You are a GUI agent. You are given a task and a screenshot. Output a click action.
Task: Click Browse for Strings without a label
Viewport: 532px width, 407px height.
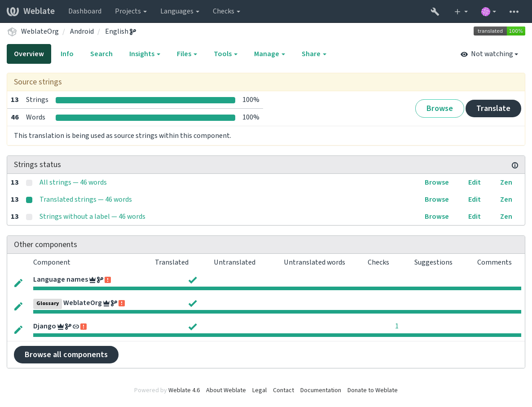coord(436,217)
